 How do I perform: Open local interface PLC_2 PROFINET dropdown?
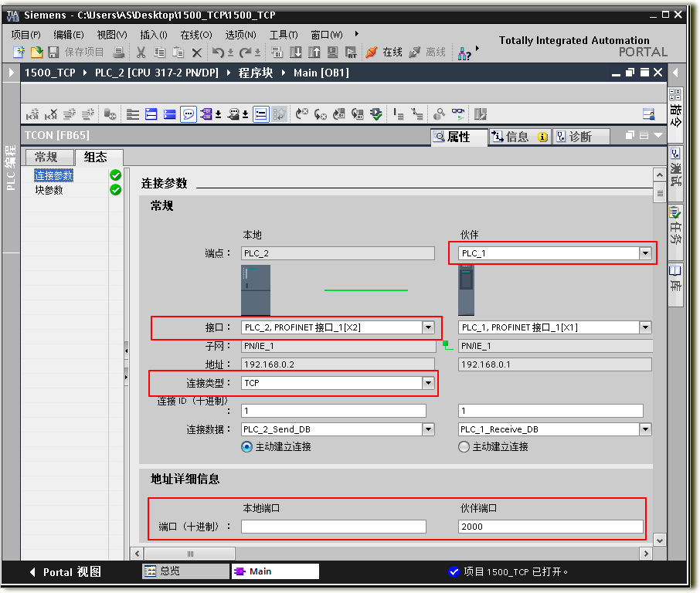click(x=429, y=327)
